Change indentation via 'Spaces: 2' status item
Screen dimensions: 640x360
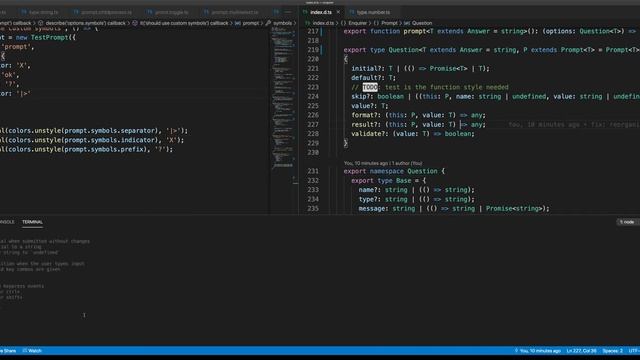(612, 351)
